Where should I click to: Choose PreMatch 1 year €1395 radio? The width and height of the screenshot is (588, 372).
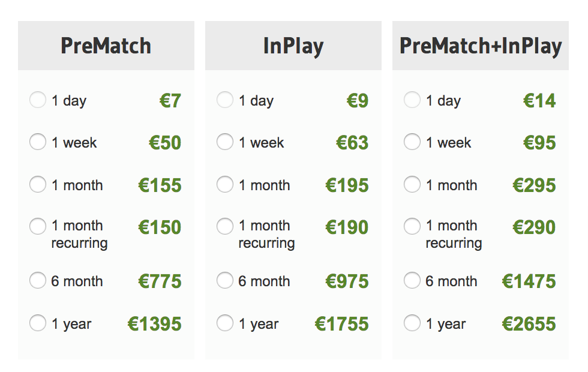[37, 323]
